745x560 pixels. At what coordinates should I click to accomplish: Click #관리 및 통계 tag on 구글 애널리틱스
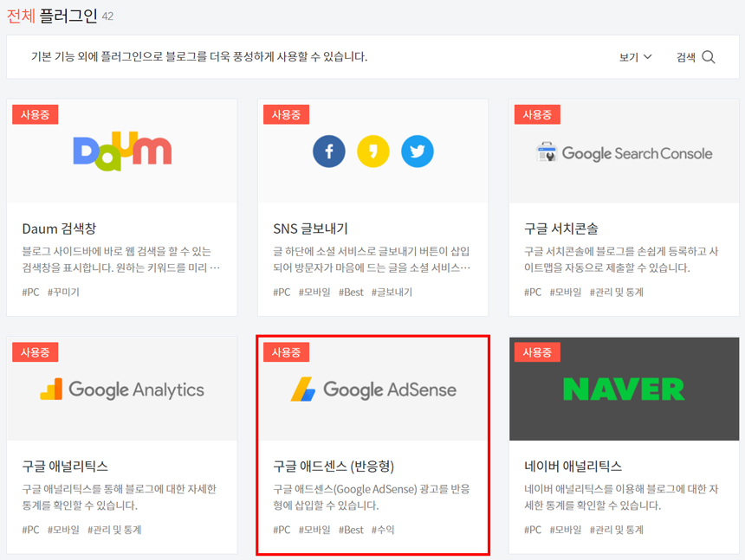[114, 530]
